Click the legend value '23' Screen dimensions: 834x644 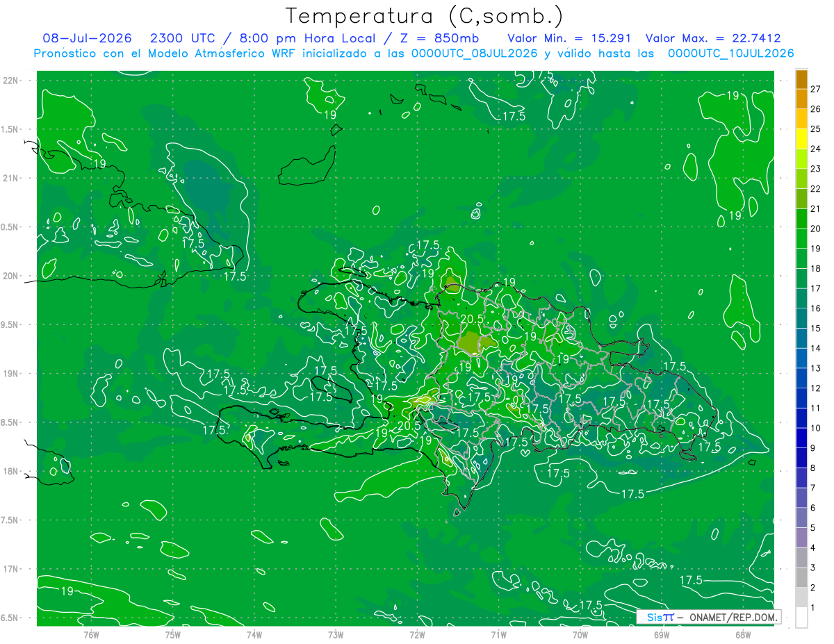[x=816, y=169]
